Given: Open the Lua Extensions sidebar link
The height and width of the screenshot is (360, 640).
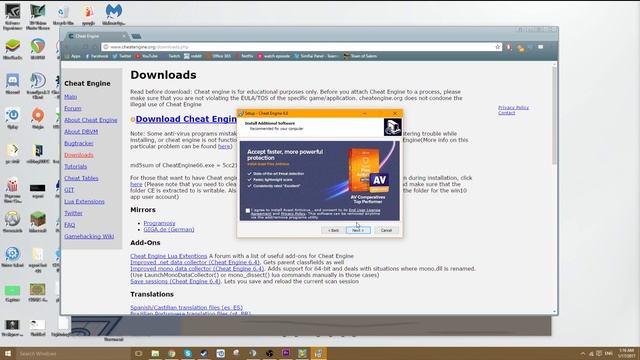Looking at the screenshot, I should coord(84,202).
